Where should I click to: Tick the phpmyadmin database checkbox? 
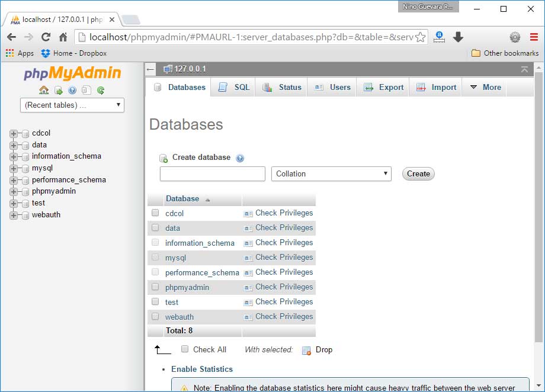click(x=155, y=287)
